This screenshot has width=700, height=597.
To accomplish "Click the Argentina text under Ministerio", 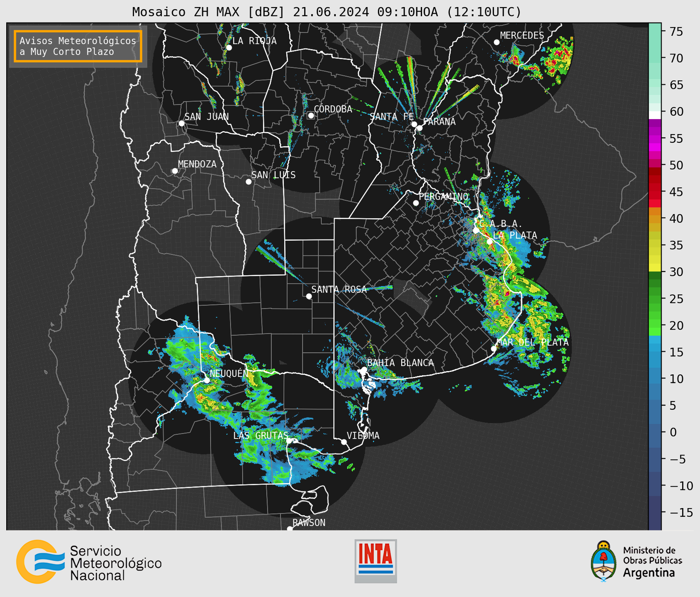I will (649, 573).
